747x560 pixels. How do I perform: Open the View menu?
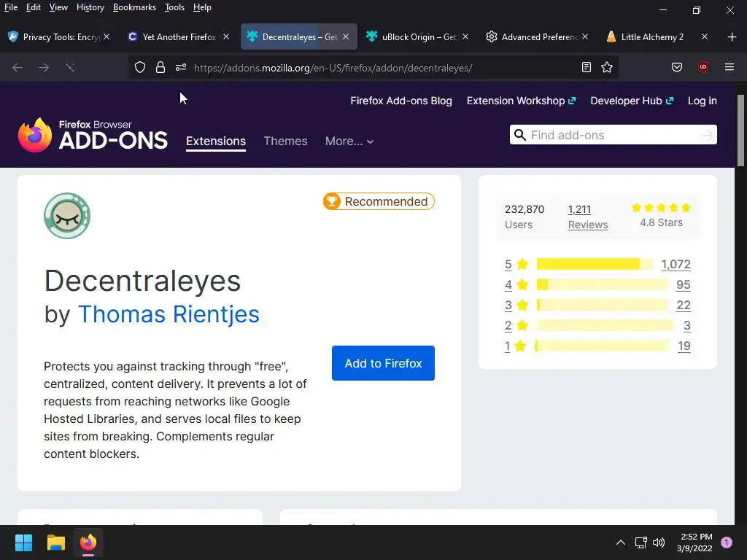click(58, 7)
